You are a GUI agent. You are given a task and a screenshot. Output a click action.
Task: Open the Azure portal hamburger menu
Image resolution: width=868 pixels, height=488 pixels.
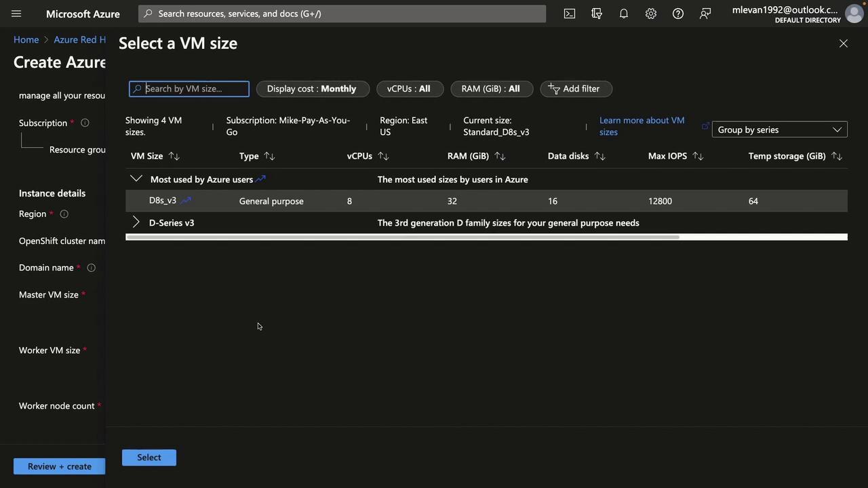click(16, 14)
